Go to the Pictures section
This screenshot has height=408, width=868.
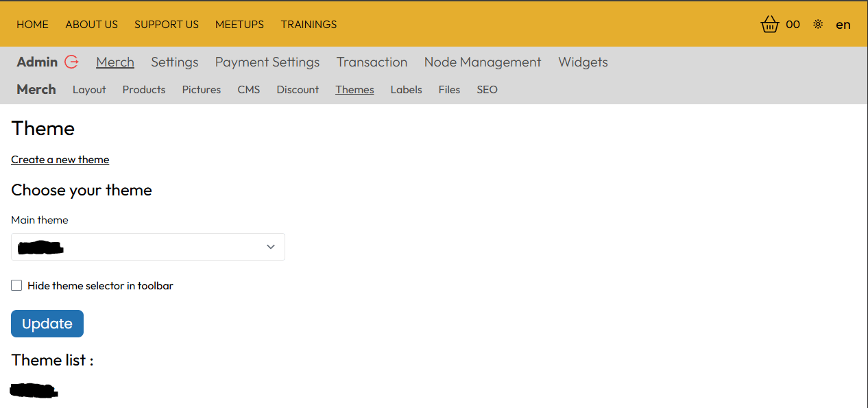[x=202, y=90]
